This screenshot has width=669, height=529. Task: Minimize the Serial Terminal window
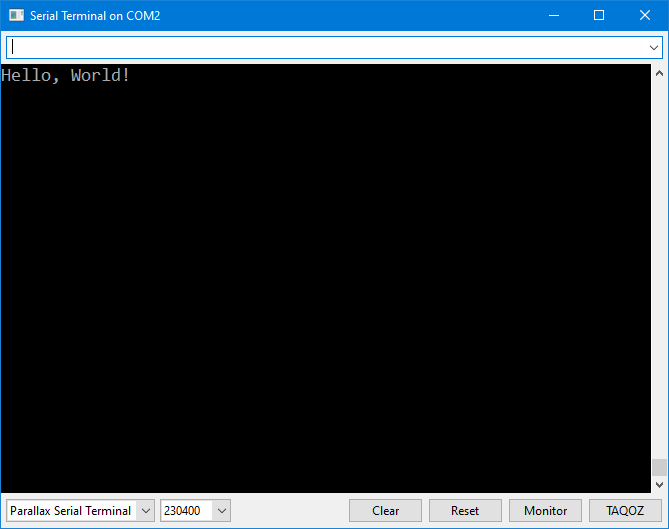tap(553, 16)
